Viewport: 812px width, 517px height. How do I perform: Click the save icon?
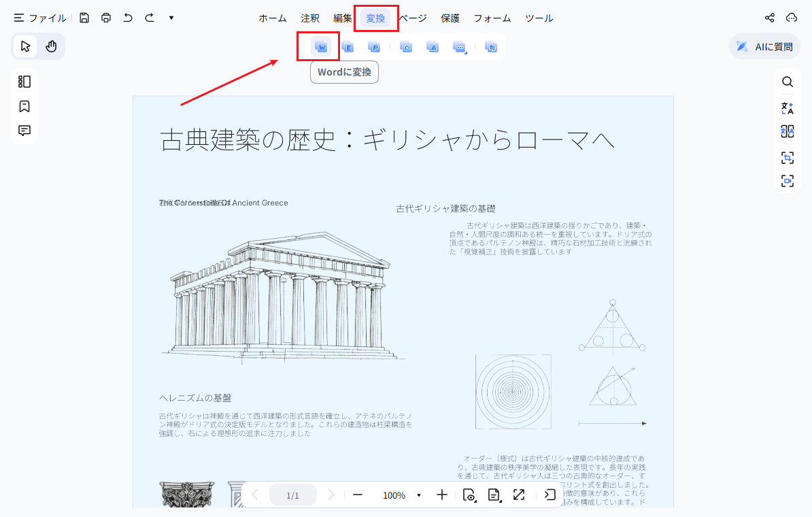[x=84, y=18]
